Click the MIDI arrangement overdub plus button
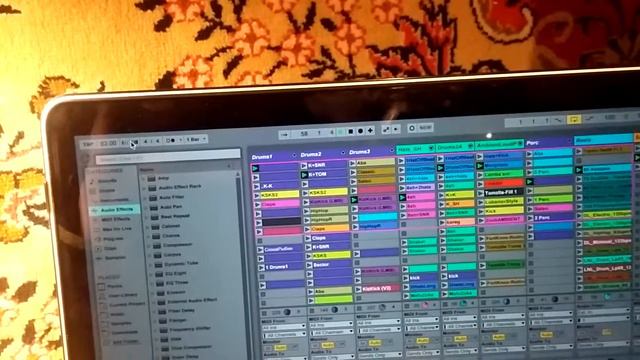640x360 pixels. point(370,131)
